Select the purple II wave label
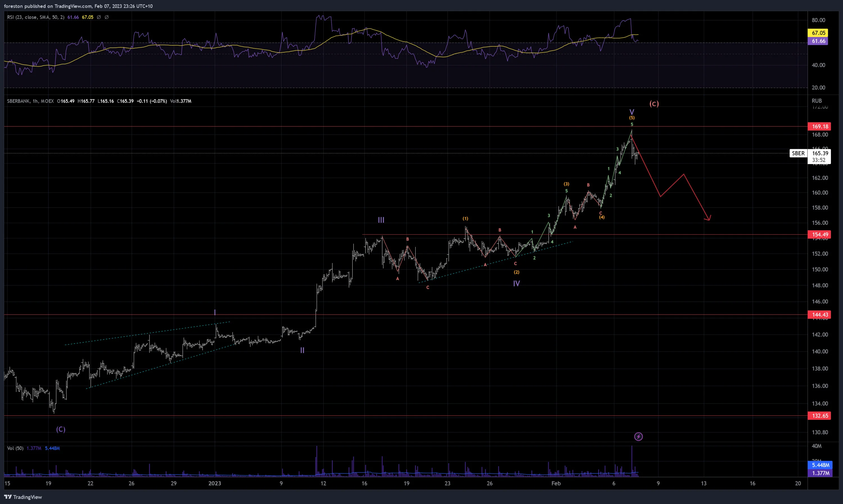The width and height of the screenshot is (843, 504). click(302, 350)
